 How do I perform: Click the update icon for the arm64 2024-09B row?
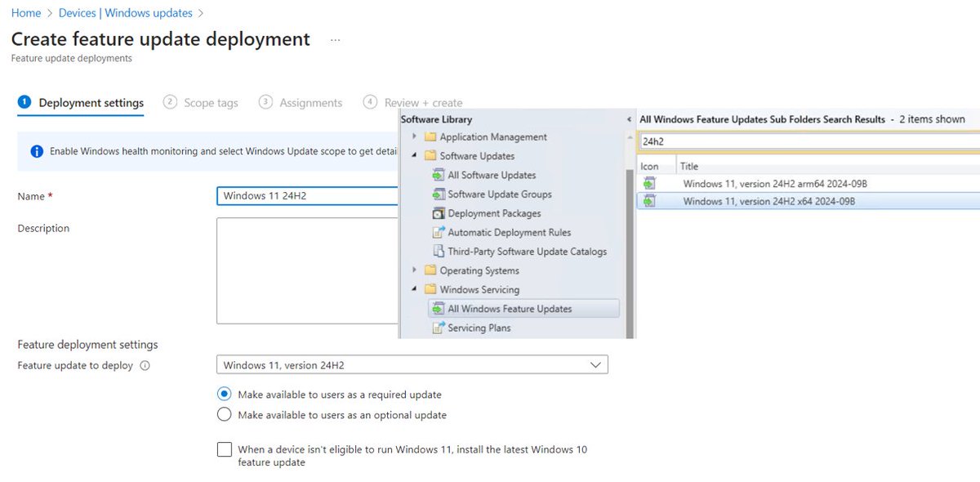649,184
